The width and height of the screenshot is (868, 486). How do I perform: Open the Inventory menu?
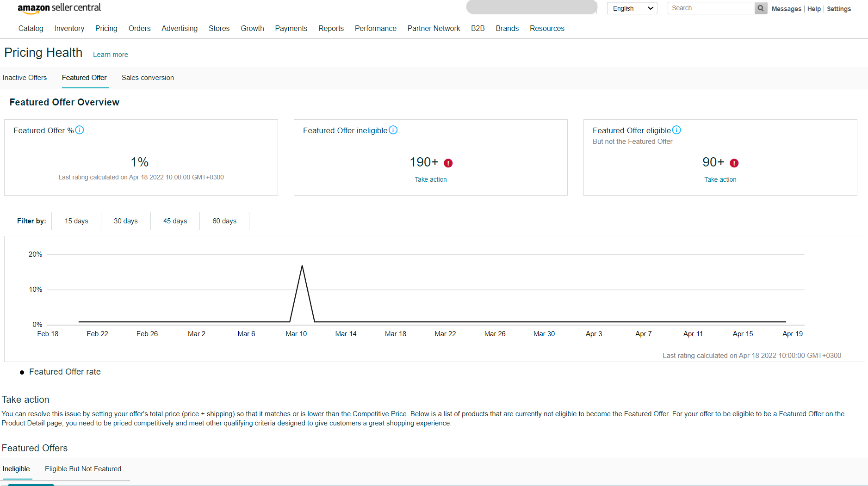tap(69, 28)
